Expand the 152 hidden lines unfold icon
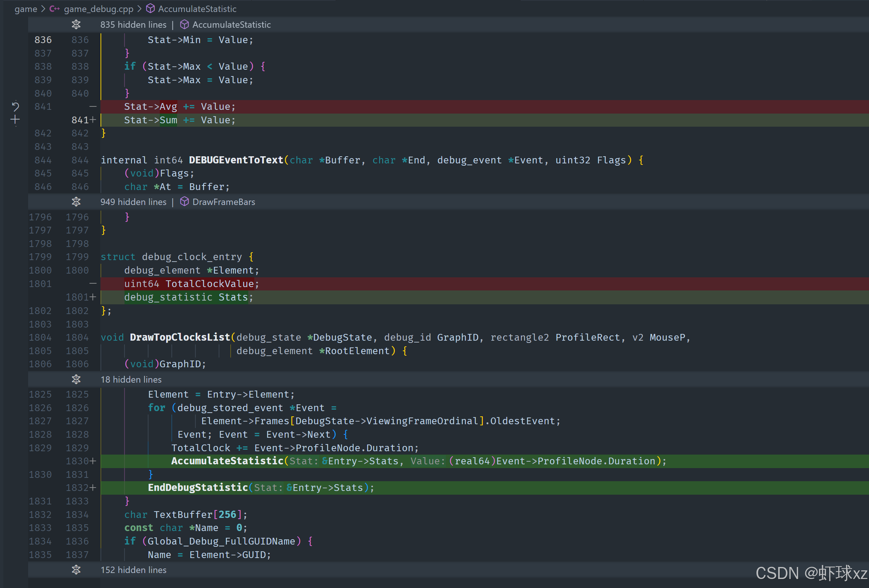The image size is (869, 588). coord(76,570)
